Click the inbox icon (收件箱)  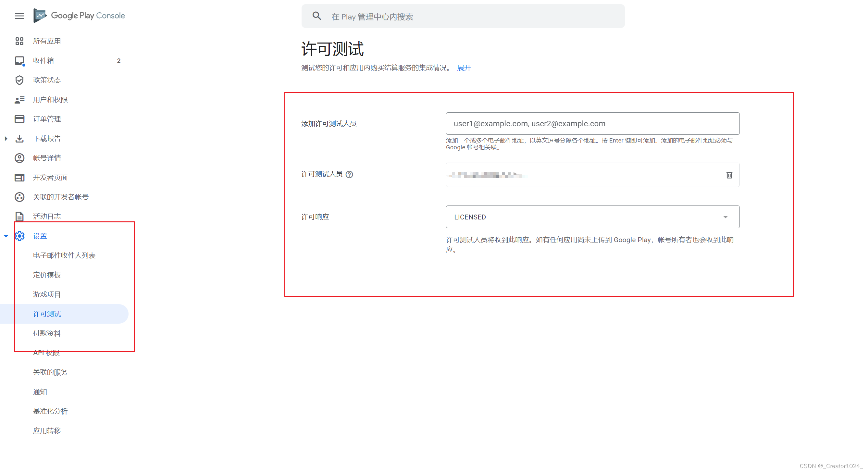tap(19, 61)
